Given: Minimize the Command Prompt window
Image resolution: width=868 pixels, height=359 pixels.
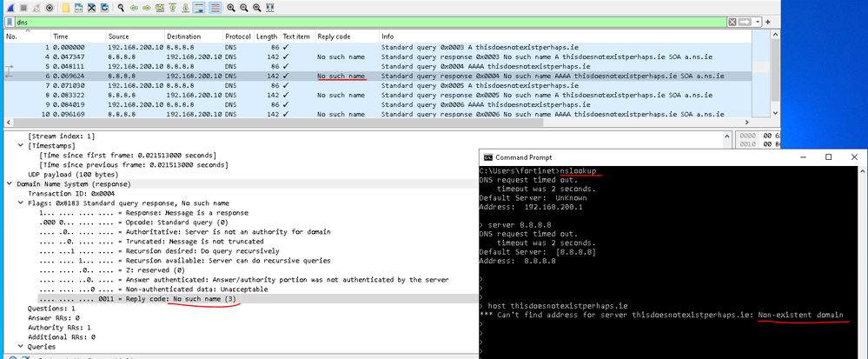Looking at the screenshot, I should tap(803, 157).
